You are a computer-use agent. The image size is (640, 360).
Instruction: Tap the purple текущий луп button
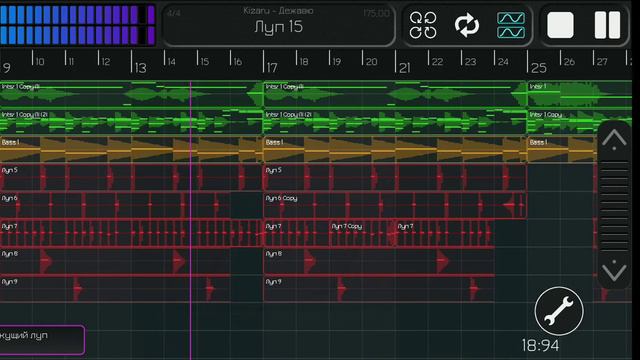(42, 340)
